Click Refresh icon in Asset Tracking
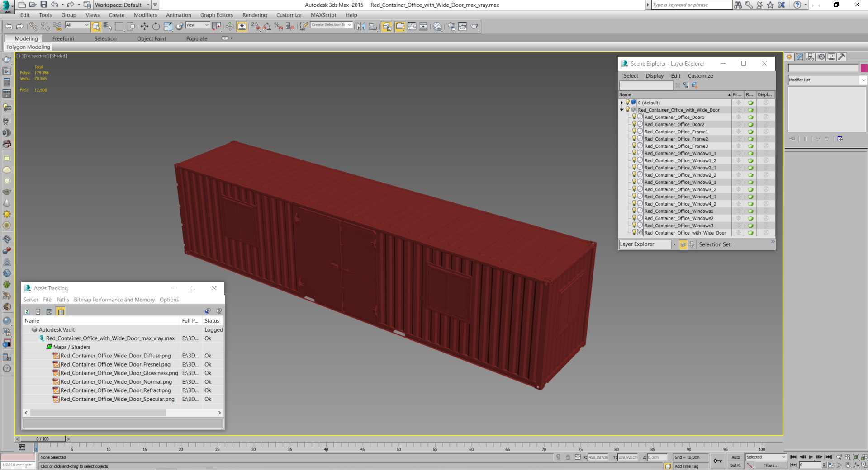 coord(27,311)
